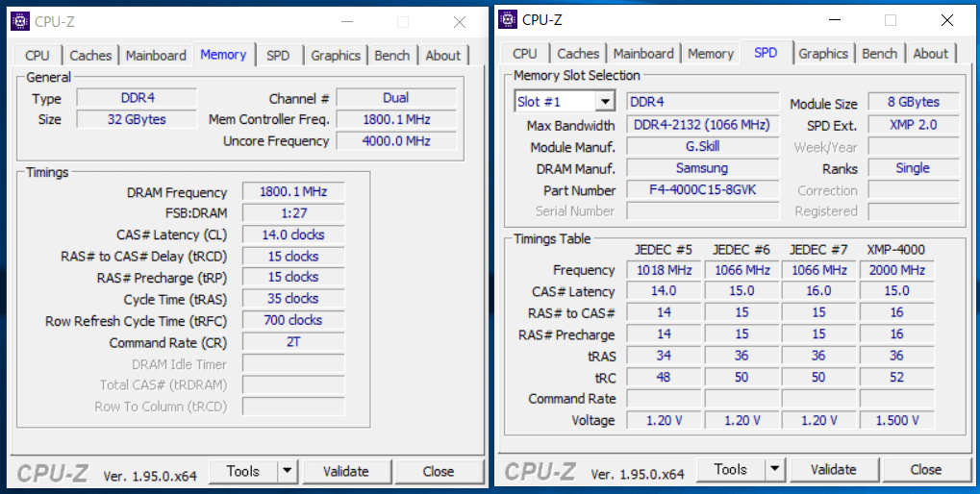Switch to CPU tab in left window
Screen dimensions: 980x494
pos(38,56)
